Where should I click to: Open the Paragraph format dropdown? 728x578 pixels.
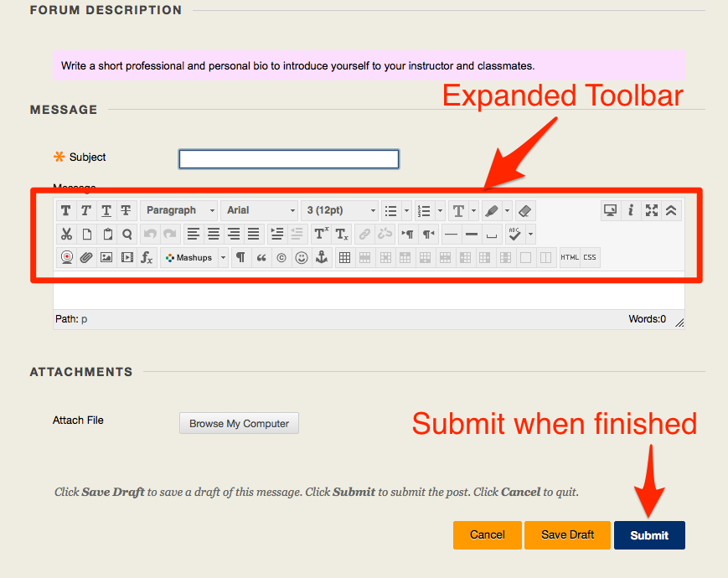(179, 211)
